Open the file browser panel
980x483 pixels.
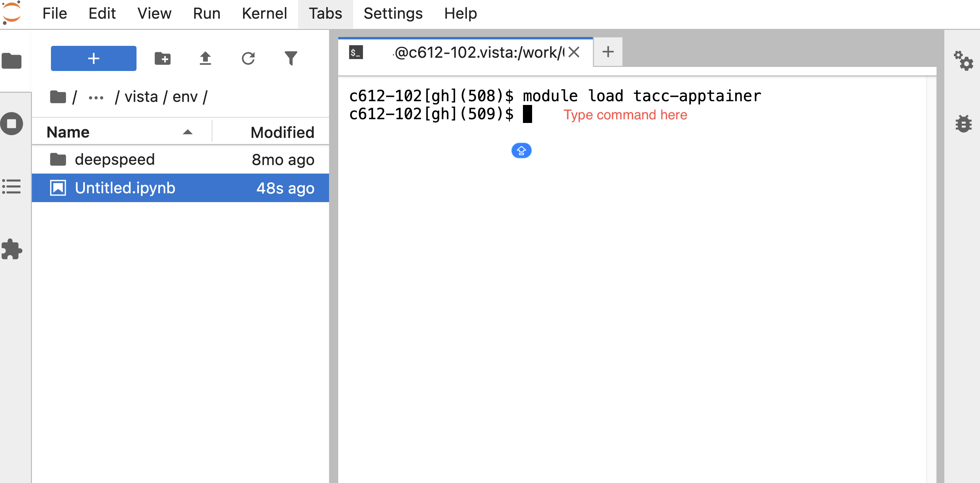click(12, 61)
